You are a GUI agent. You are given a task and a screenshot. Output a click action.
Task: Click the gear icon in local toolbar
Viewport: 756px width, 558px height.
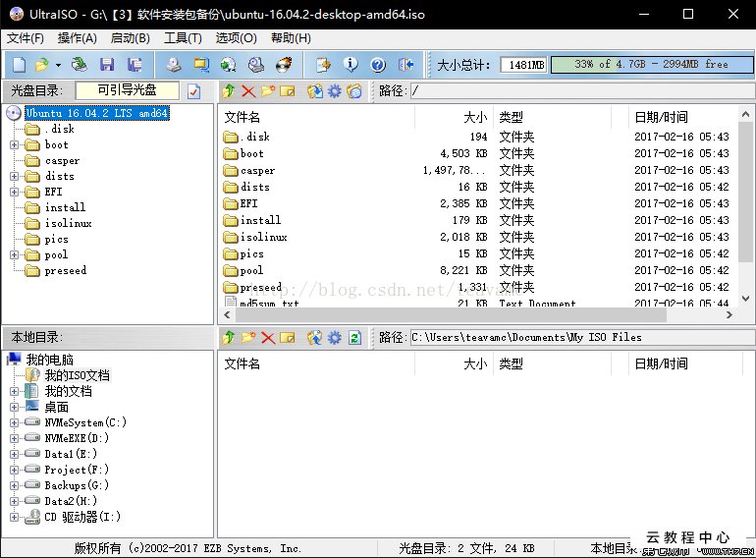334,338
